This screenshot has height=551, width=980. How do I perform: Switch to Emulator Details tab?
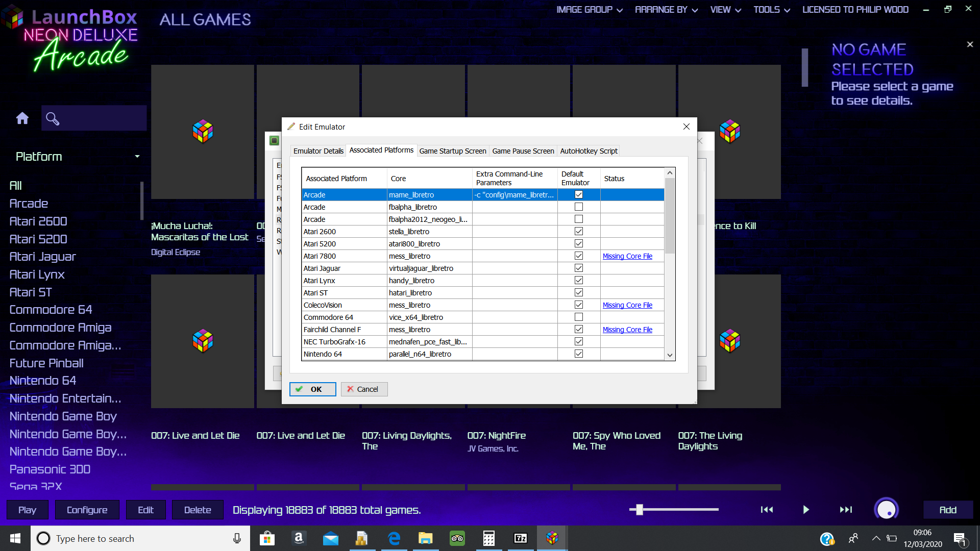pos(318,151)
